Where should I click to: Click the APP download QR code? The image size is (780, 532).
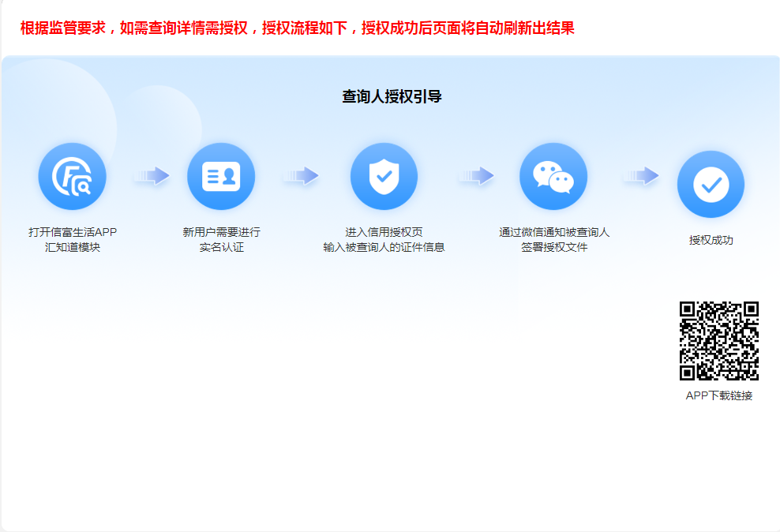[718, 341]
